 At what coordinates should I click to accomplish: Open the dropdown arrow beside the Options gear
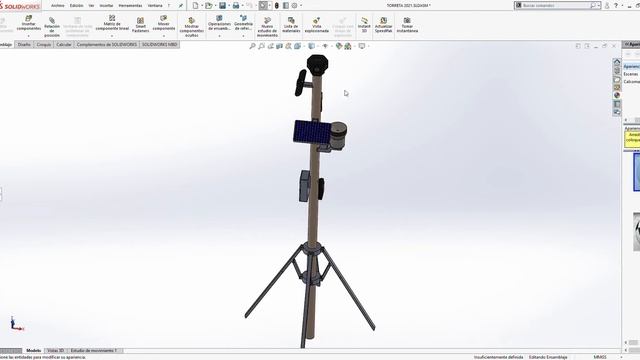[x=301, y=6]
